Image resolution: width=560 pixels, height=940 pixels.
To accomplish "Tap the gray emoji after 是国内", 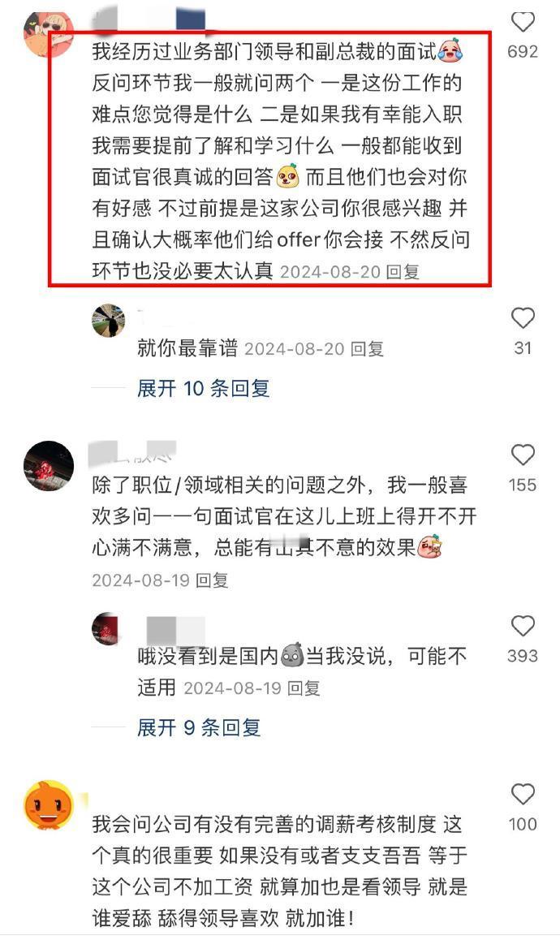I will [x=292, y=655].
